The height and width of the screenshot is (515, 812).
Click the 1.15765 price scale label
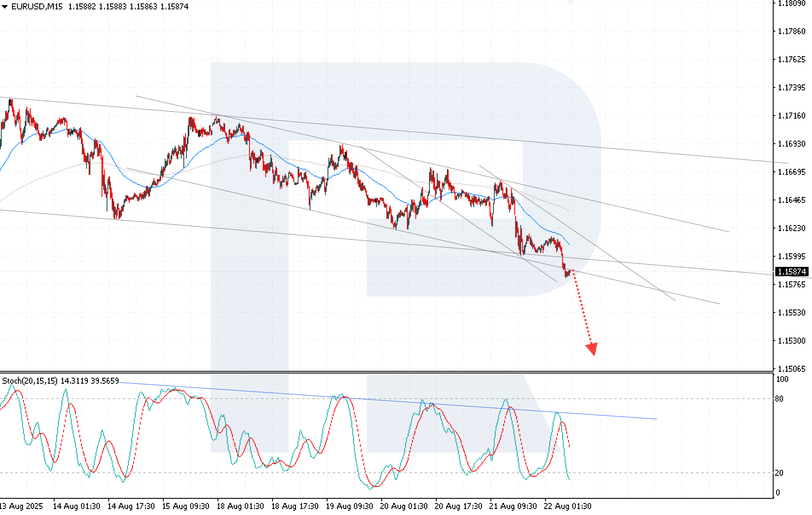(x=792, y=284)
